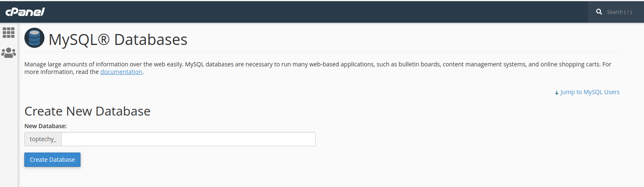Click the New Database field label
This screenshot has height=187, width=644.
pos(46,126)
